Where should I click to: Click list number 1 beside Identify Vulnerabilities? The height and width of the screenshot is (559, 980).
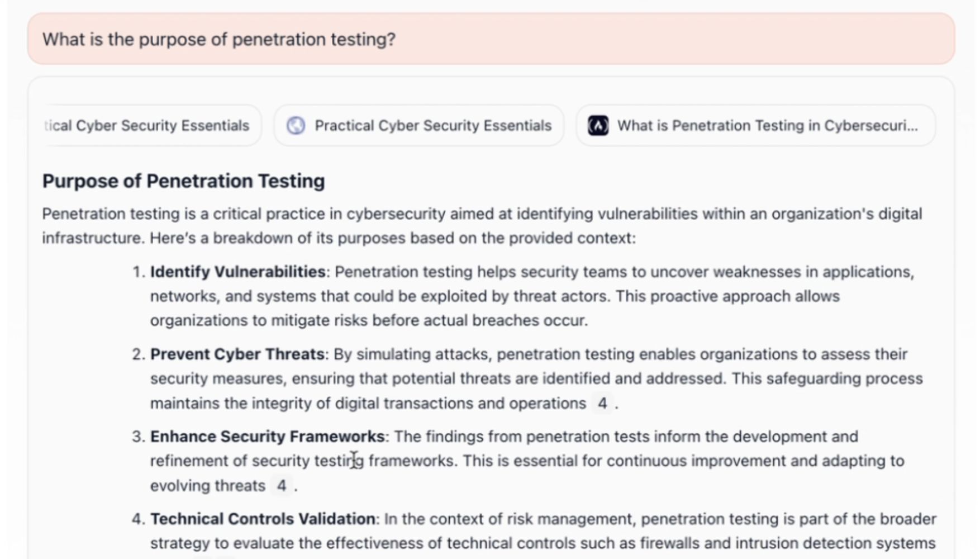coord(137,272)
